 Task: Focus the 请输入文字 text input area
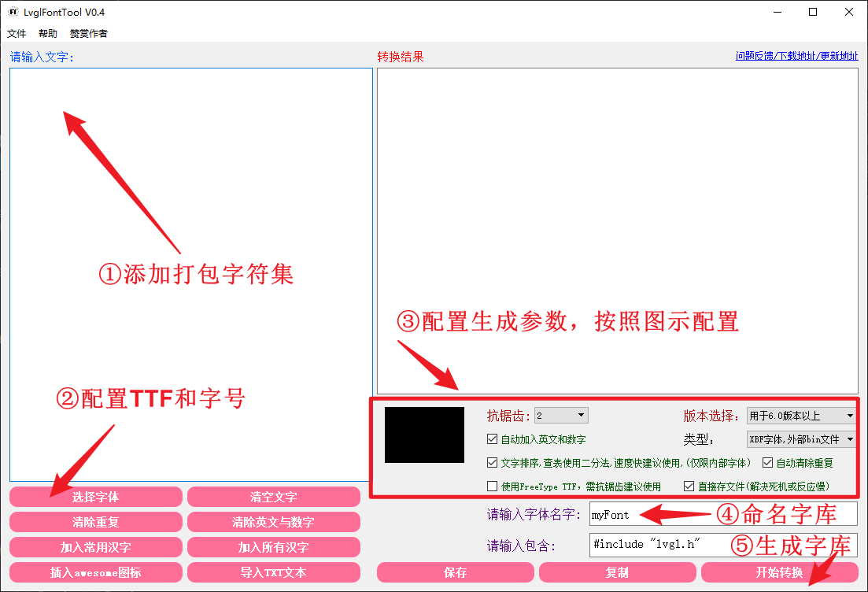click(x=191, y=275)
